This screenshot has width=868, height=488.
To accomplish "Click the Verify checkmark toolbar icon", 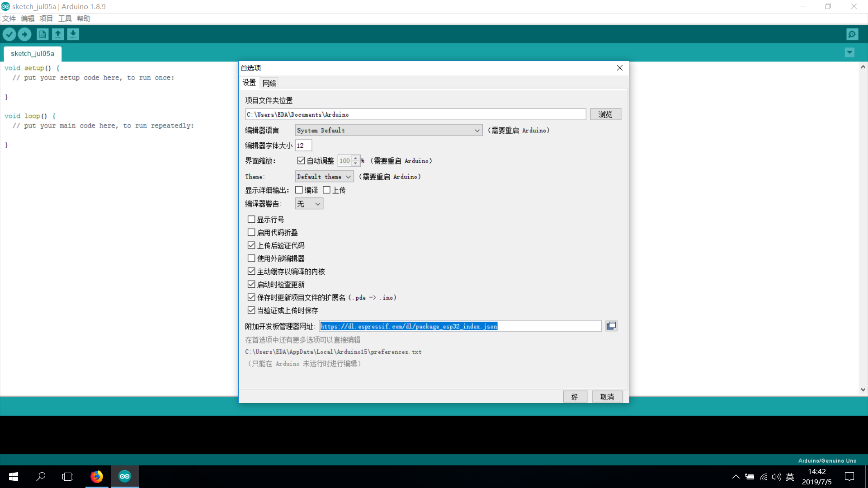I will coord(9,34).
